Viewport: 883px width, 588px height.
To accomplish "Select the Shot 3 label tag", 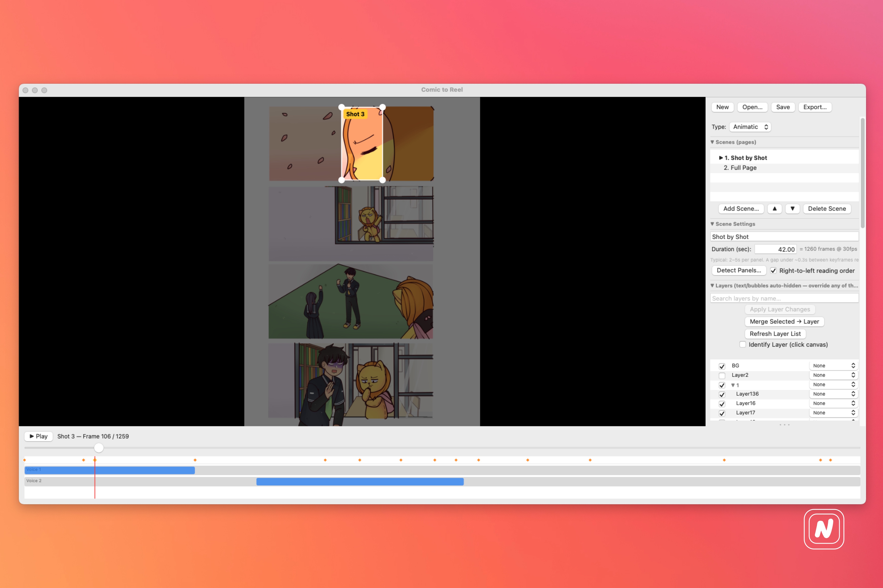I will [355, 114].
